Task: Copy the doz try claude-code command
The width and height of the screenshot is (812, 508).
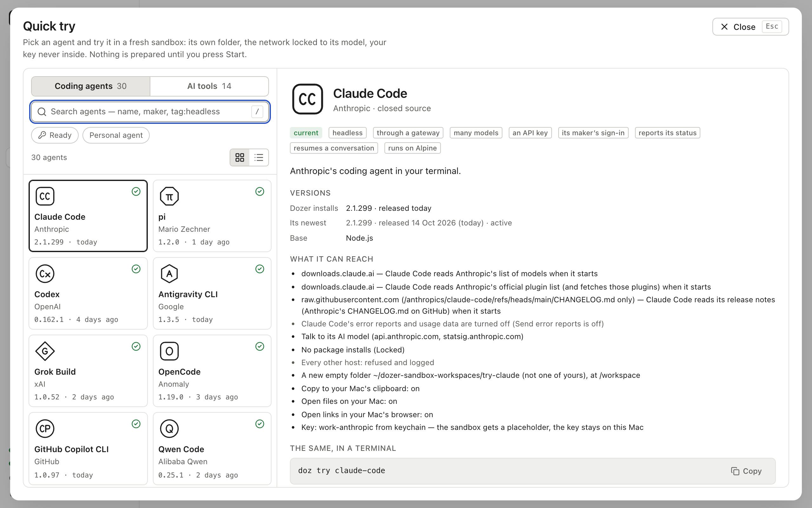Action: pyautogui.click(x=746, y=471)
